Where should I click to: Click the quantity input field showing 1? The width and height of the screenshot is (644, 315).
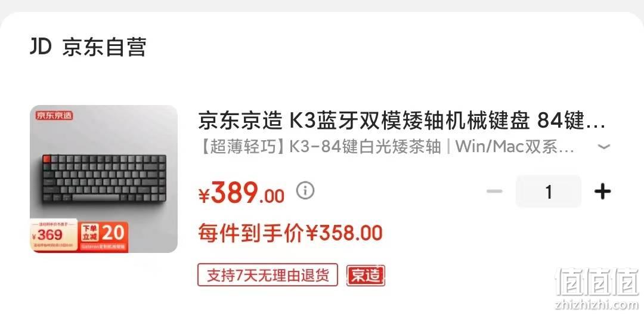[x=549, y=192]
